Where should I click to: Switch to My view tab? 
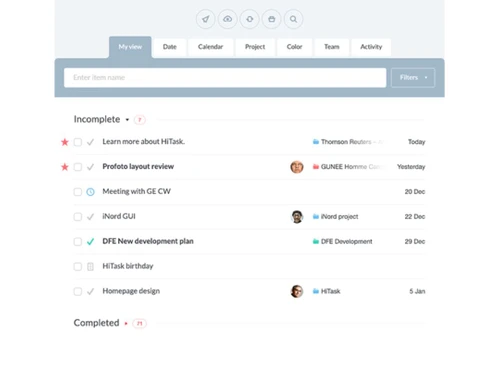coord(130,47)
